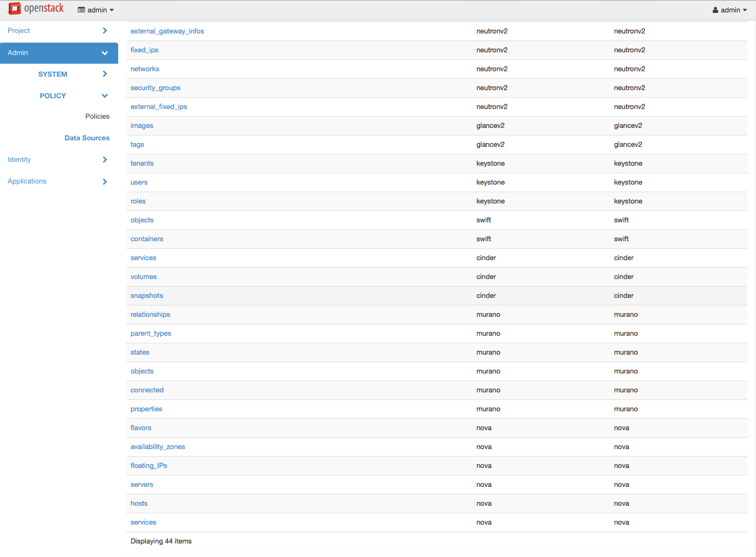Screen dimensions: 756x557
Task: Open the tenants table link
Action: coord(142,164)
